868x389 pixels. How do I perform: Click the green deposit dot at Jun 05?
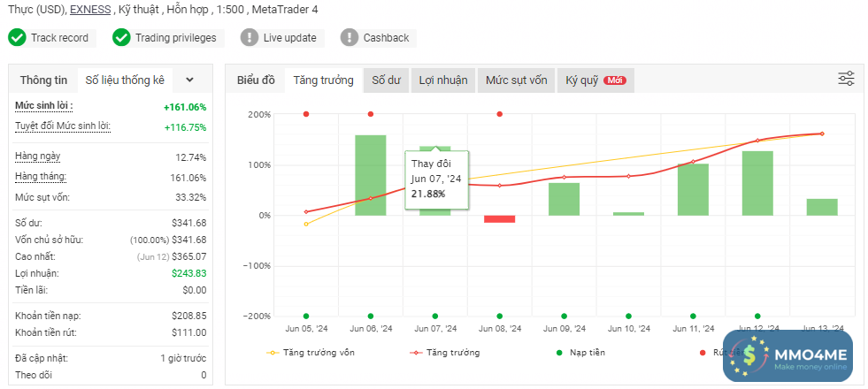coord(306,316)
